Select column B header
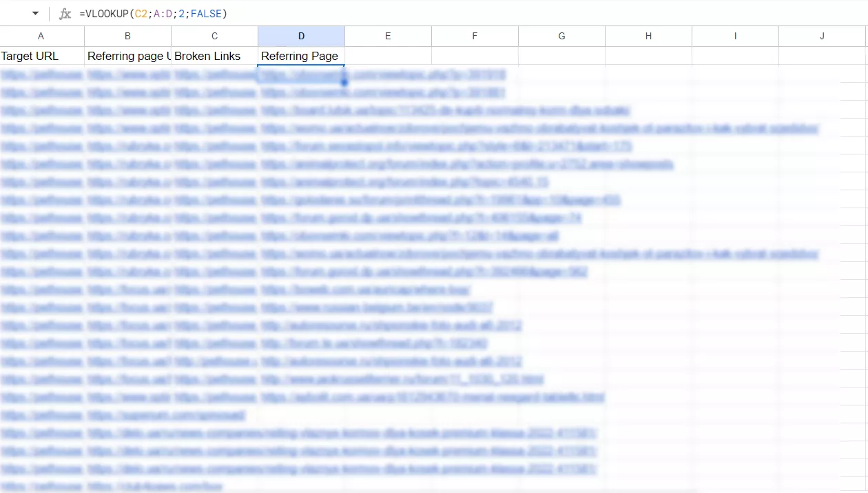 point(128,36)
